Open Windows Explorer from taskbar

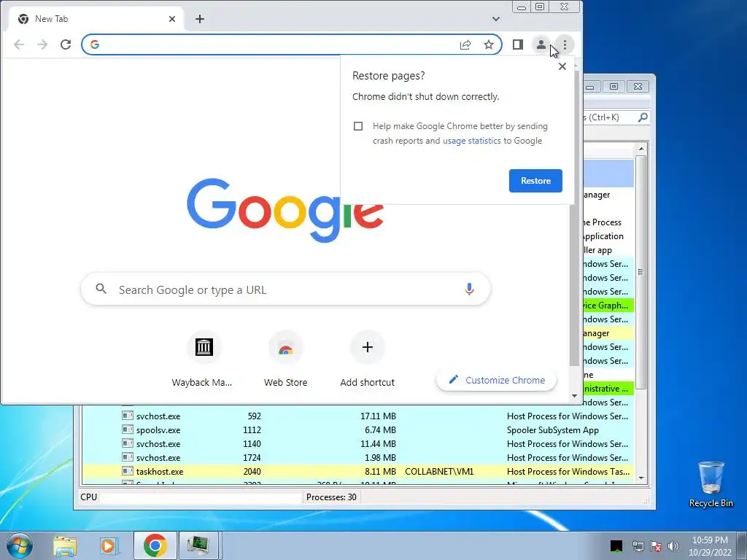(65, 545)
